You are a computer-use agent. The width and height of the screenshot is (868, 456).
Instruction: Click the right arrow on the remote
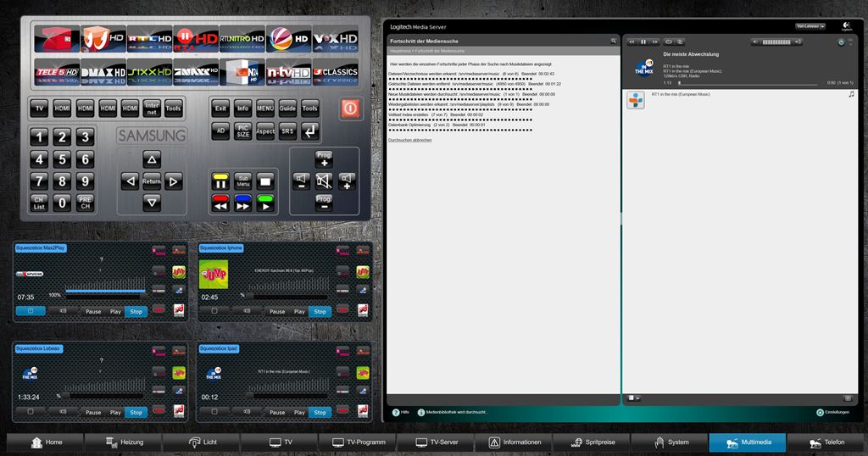pyautogui.click(x=173, y=181)
